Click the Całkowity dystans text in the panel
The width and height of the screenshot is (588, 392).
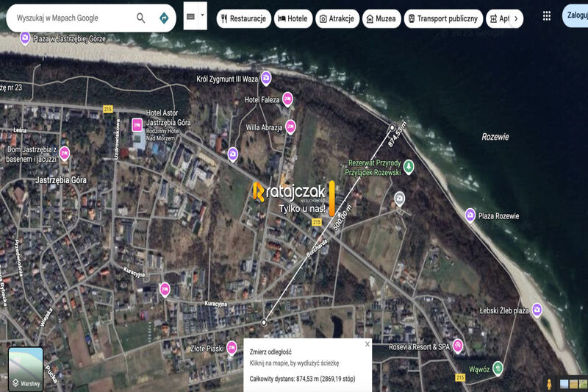(302, 379)
